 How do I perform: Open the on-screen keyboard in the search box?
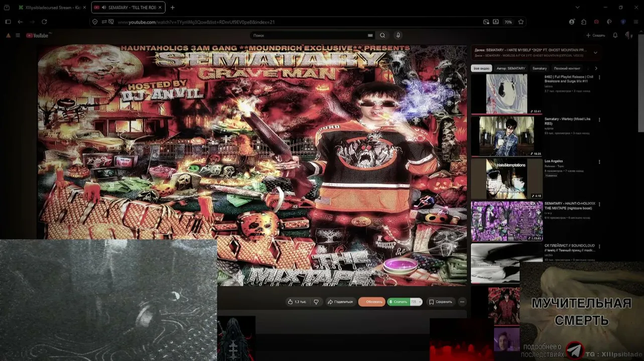pos(370,36)
